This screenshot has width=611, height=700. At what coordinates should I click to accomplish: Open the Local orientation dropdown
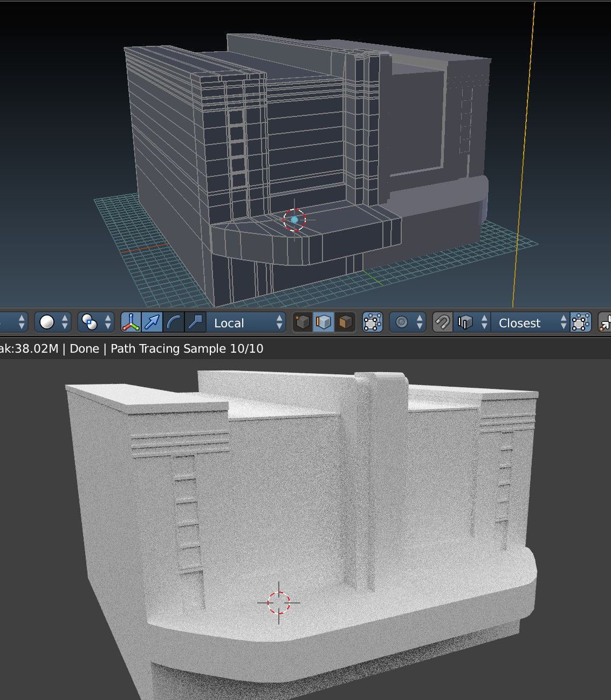coord(246,322)
